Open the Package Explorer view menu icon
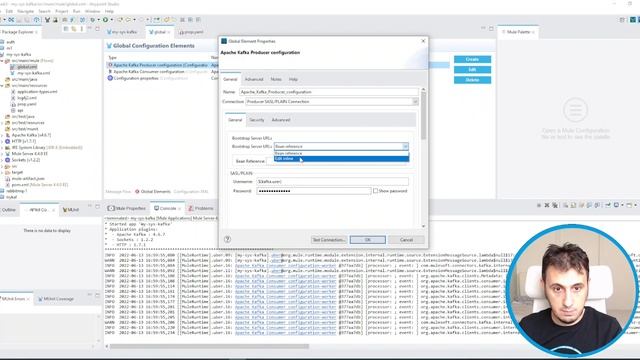Image resolution: width=640 pixels, height=360 pixels. 82,29
